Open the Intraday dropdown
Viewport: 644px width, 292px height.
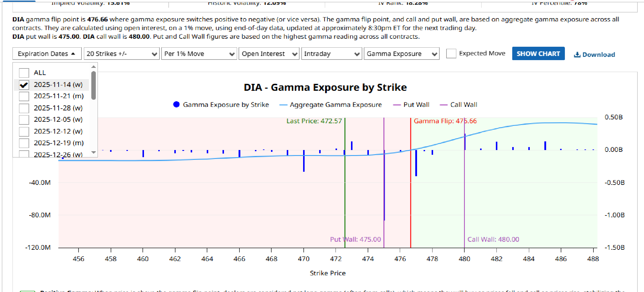point(331,54)
